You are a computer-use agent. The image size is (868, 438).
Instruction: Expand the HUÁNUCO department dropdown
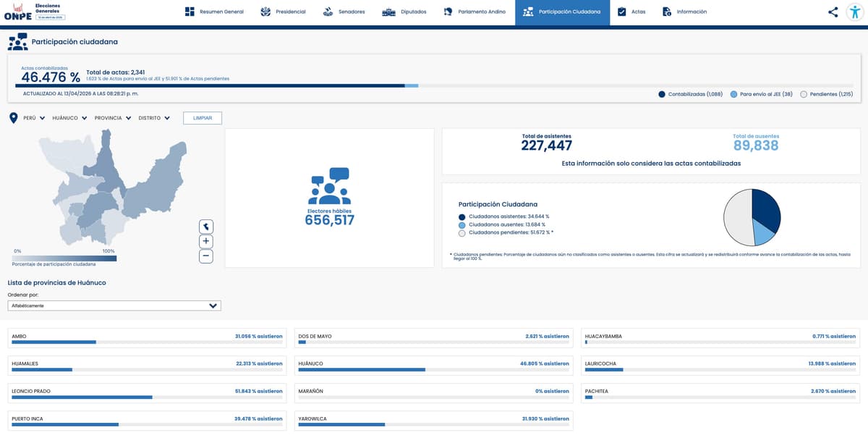[x=69, y=118]
